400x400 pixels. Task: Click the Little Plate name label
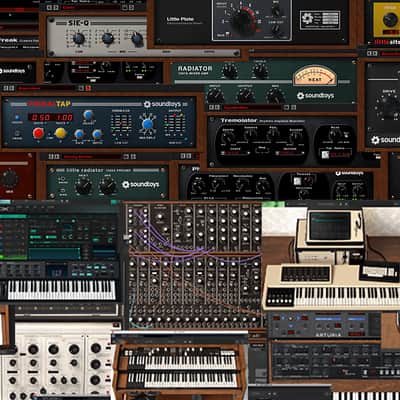click(180, 19)
